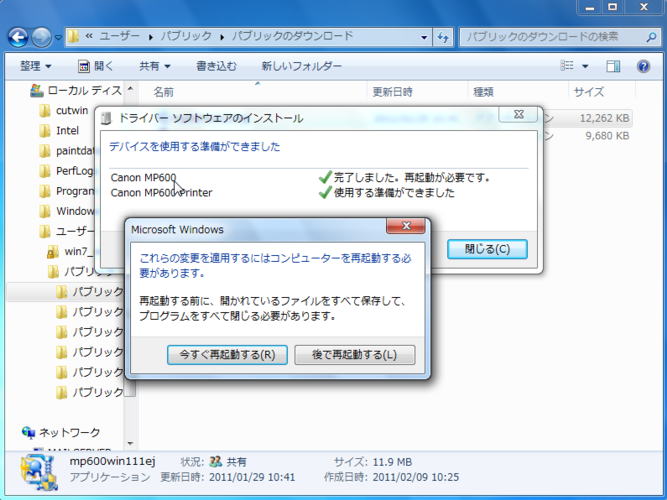Click the paintdat folder icon in the tree
This screenshot has width=667, height=500.
[x=44, y=151]
